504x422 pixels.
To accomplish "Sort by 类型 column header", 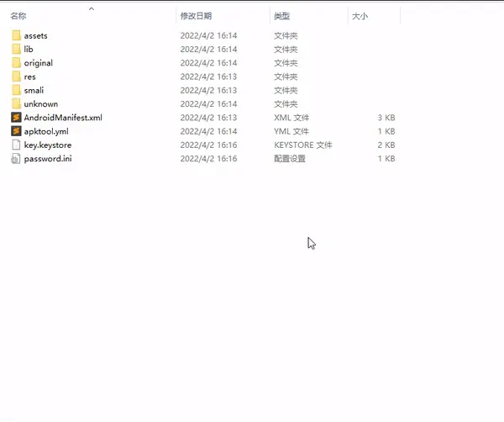I will (281, 16).
